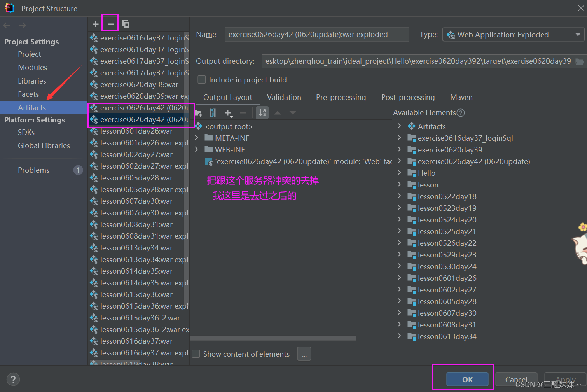The width and height of the screenshot is (587, 392).
Task: Expand the lesson0613day34 node
Action: pyautogui.click(x=399, y=336)
